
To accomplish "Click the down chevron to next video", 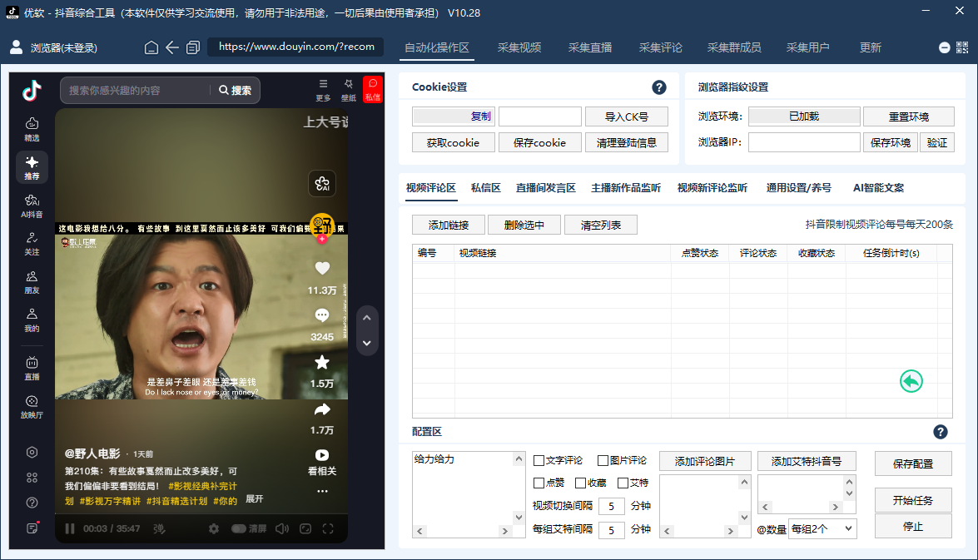I will (366, 343).
